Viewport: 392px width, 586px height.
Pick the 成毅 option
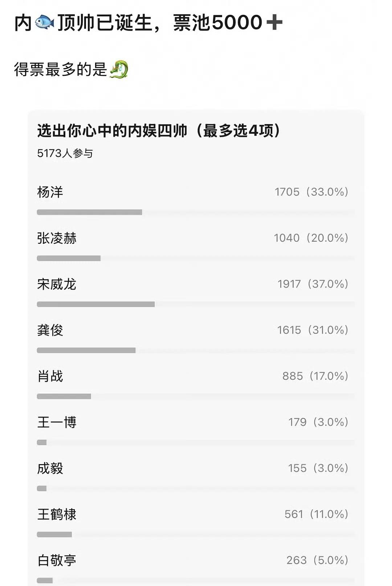(x=196, y=477)
